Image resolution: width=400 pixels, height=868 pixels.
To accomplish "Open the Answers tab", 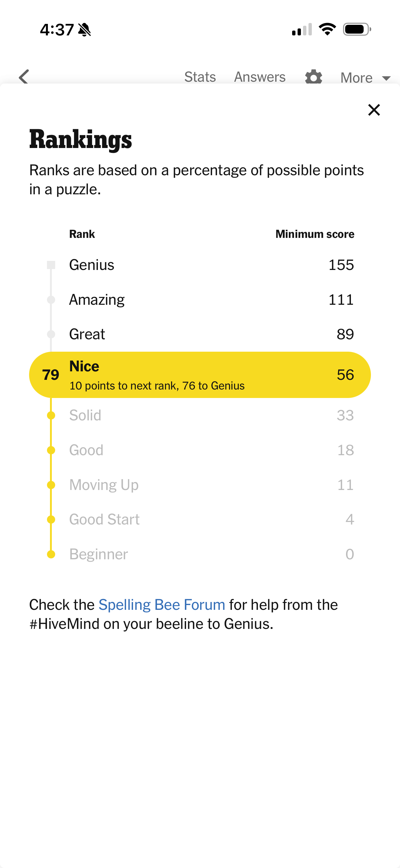I will (260, 77).
